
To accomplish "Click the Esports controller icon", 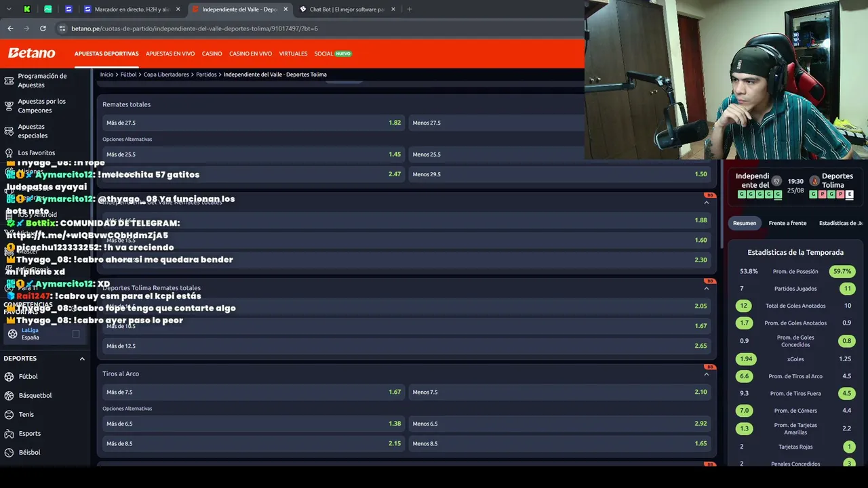I will pos(9,434).
